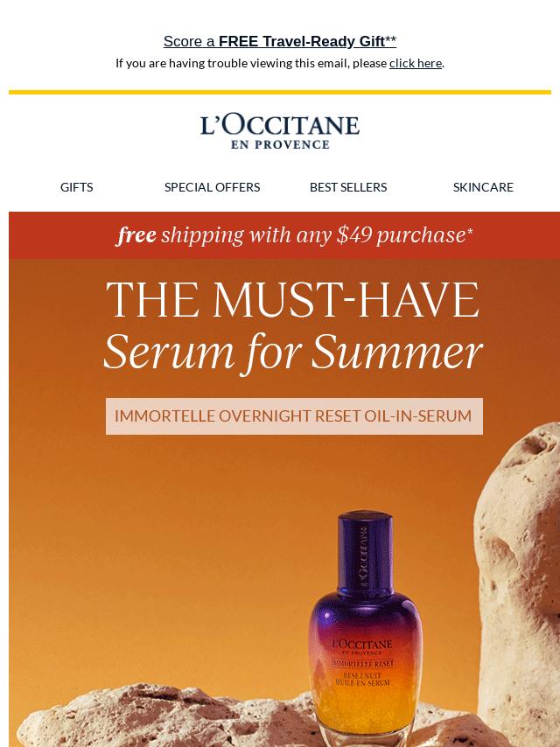Click the 'THE MUST-HAVE' headline text

[x=292, y=300]
